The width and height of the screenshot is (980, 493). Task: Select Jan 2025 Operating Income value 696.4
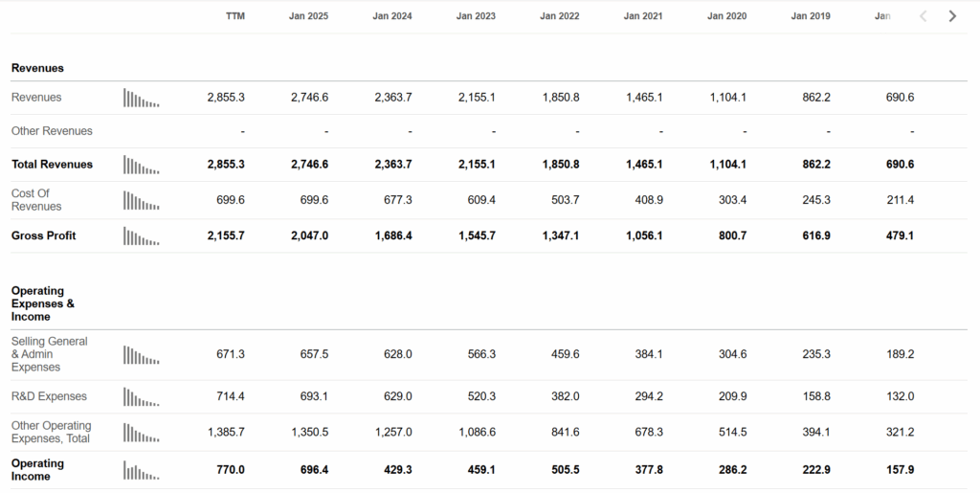coord(314,469)
